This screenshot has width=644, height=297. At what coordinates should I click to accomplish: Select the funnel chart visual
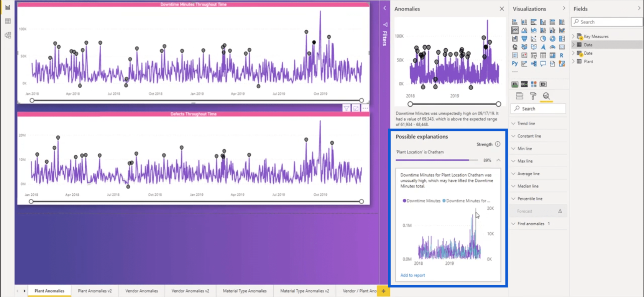click(x=524, y=39)
